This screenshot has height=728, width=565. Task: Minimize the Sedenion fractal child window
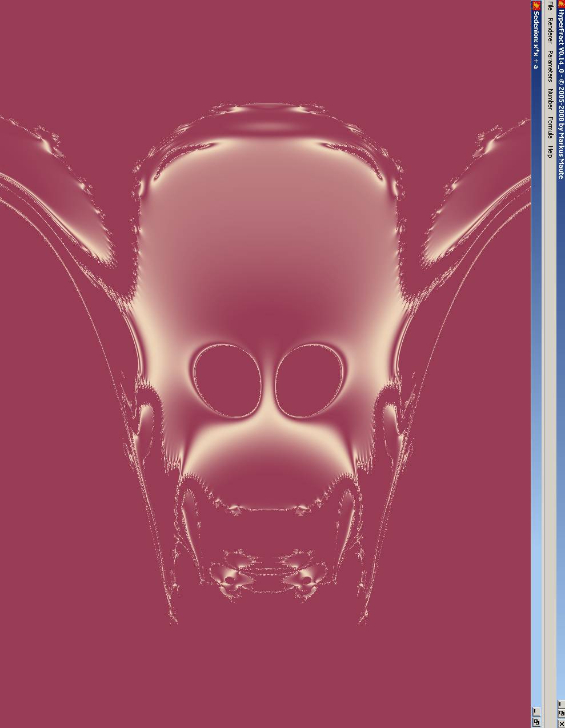536,711
